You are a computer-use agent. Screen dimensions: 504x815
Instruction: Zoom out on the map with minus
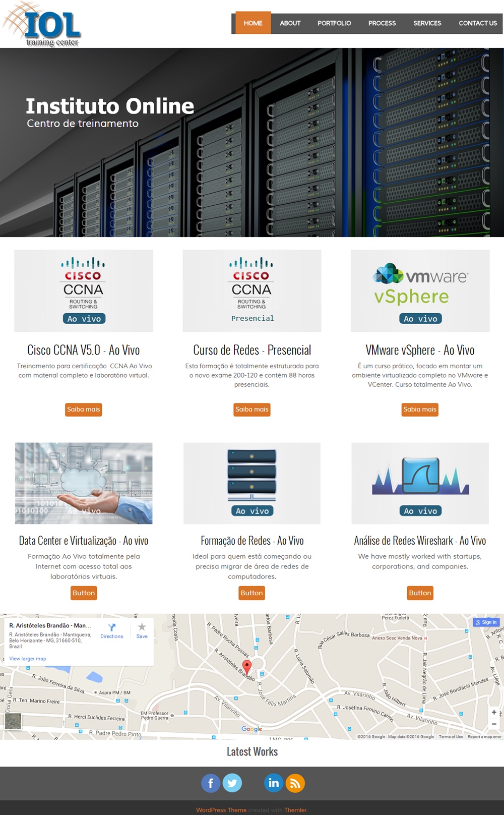494,724
